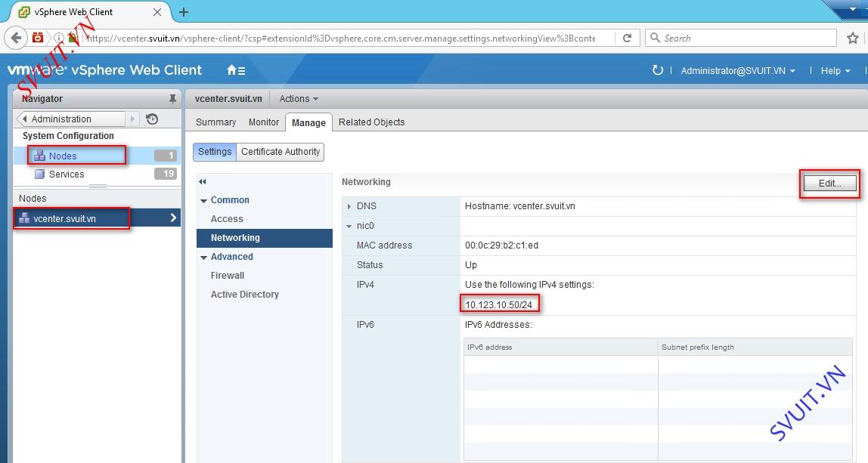Click the Hostname: vcenter.svuit.vn value
This screenshot has width=868, height=463.
coord(519,206)
